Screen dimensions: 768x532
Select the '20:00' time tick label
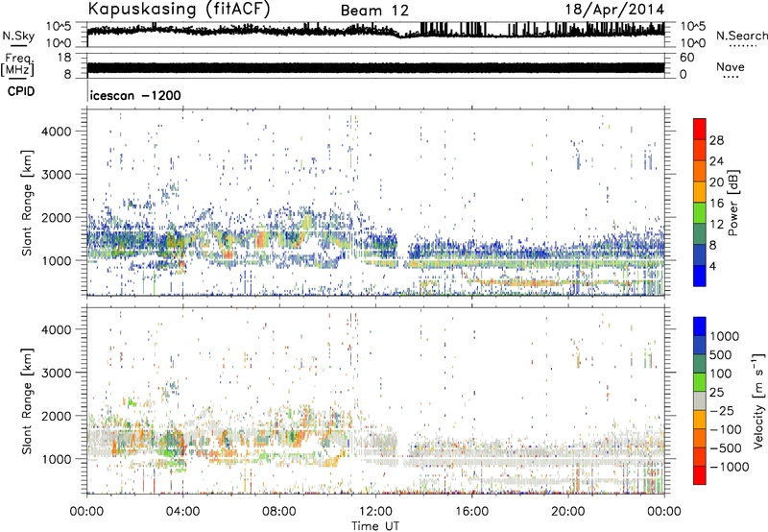click(567, 512)
